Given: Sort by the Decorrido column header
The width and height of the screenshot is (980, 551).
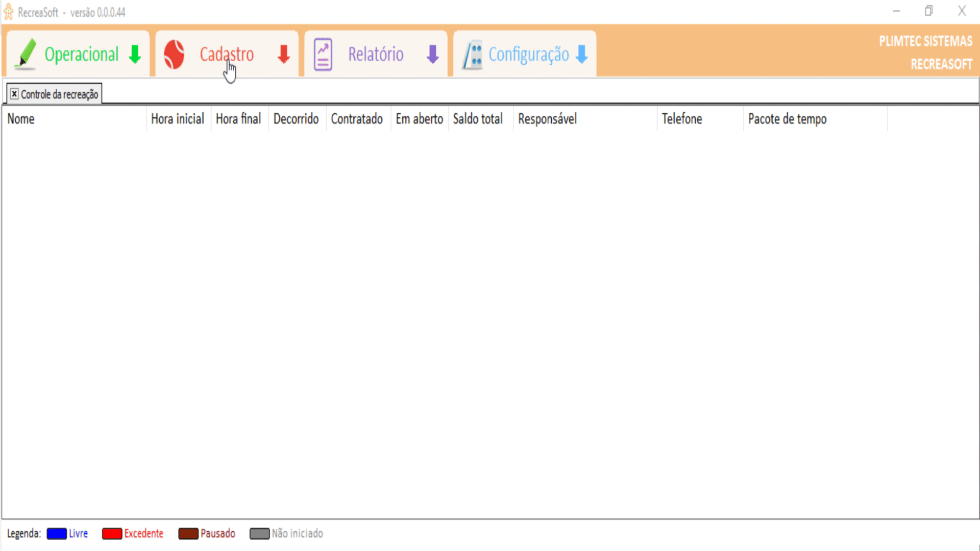Looking at the screenshot, I should 298,119.
